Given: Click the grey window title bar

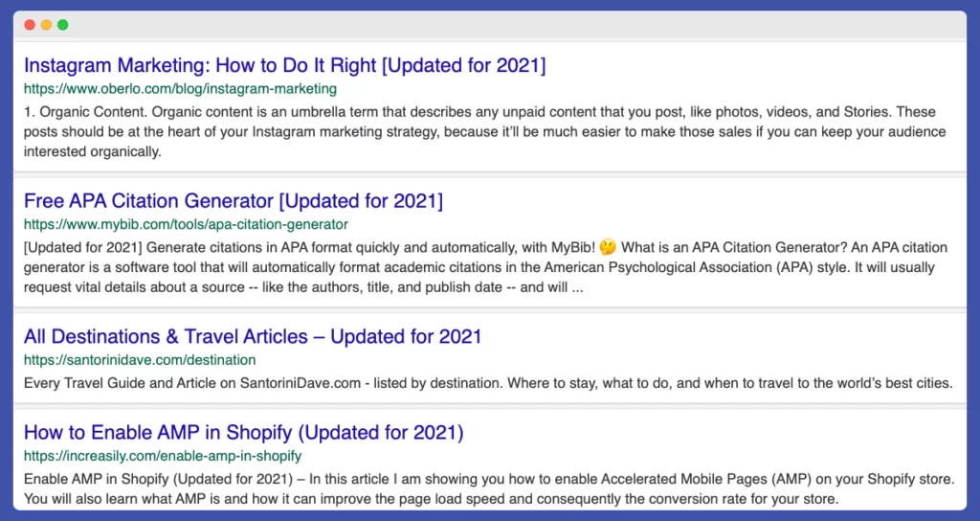Looking at the screenshot, I should click(490, 25).
